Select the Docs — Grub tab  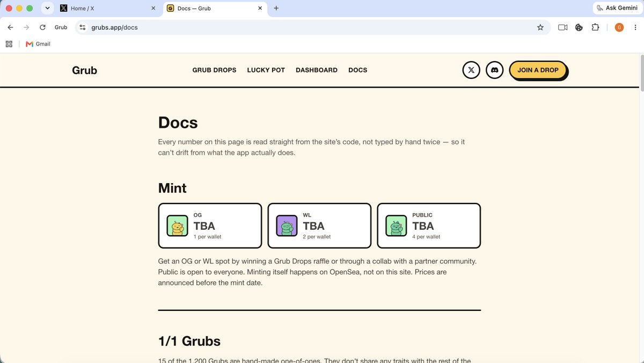[x=215, y=8]
